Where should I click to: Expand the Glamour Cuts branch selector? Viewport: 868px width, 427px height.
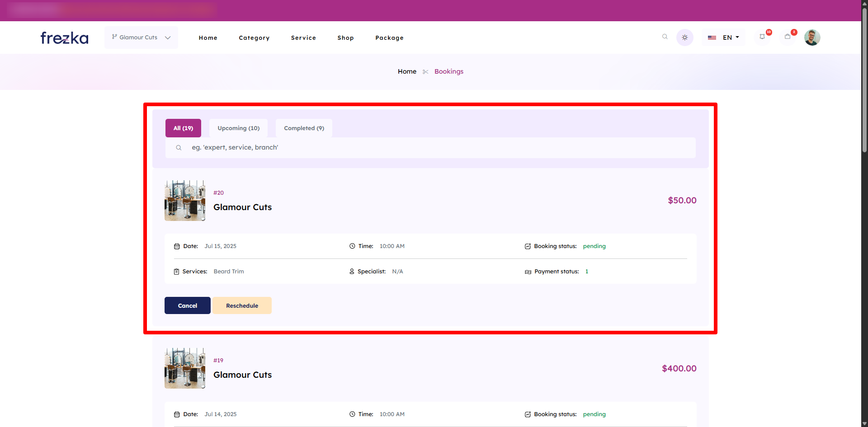pos(141,38)
